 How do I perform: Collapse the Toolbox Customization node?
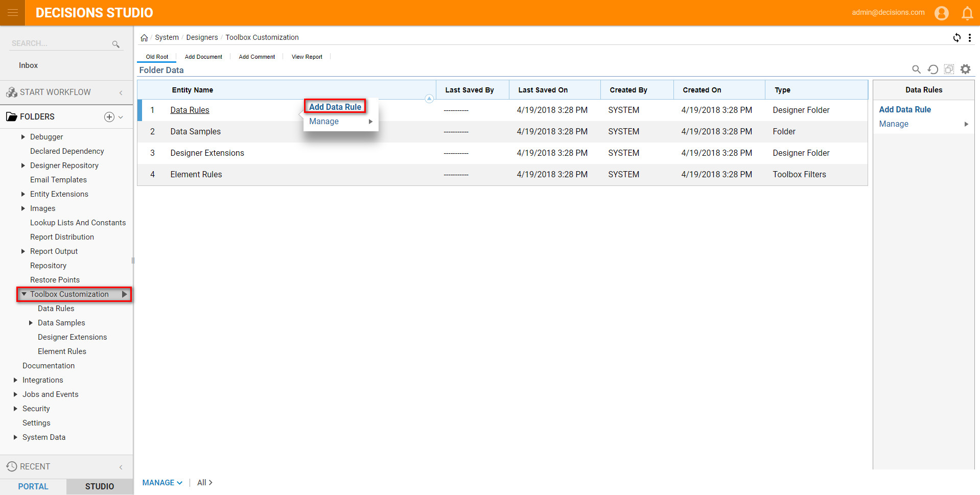[24, 294]
